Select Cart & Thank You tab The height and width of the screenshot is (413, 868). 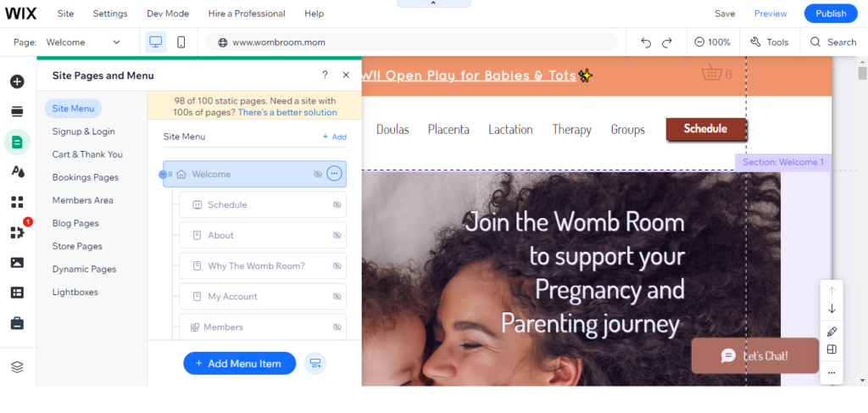coord(87,154)
